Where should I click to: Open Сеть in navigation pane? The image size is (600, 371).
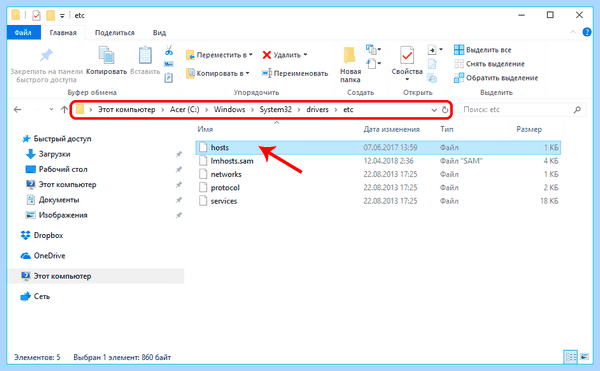35,296
